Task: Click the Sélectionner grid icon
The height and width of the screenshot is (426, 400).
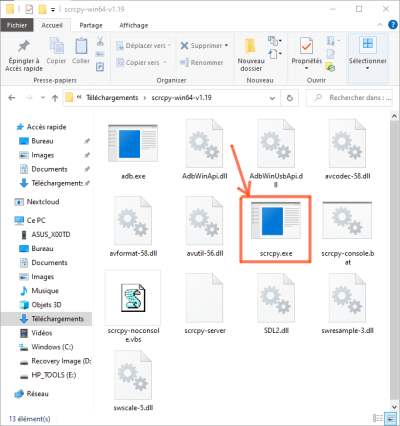Action: coord(368,45)
